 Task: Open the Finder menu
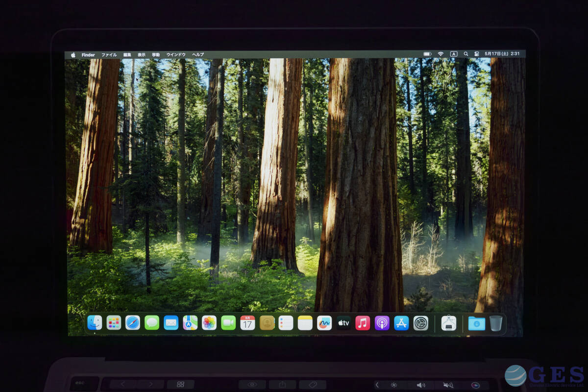(88, 55)
